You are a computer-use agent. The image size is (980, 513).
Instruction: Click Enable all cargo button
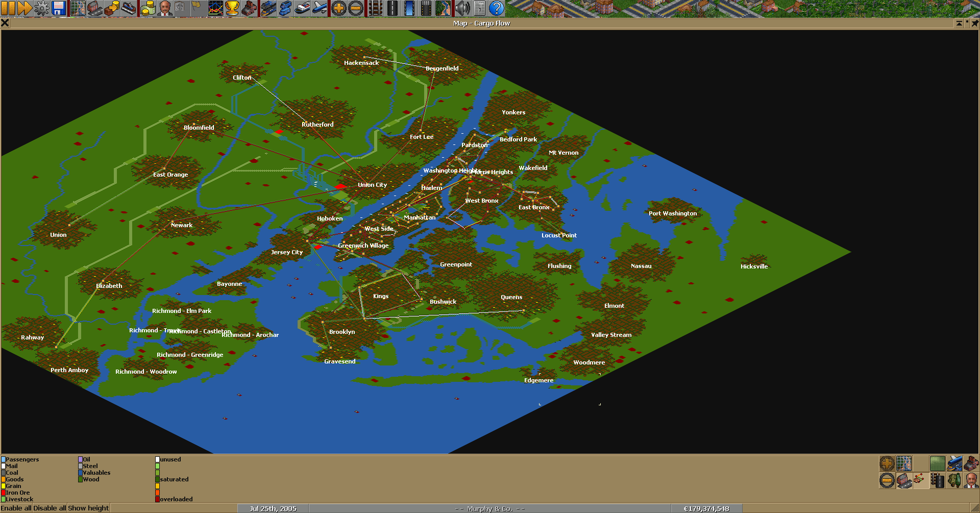16,508
